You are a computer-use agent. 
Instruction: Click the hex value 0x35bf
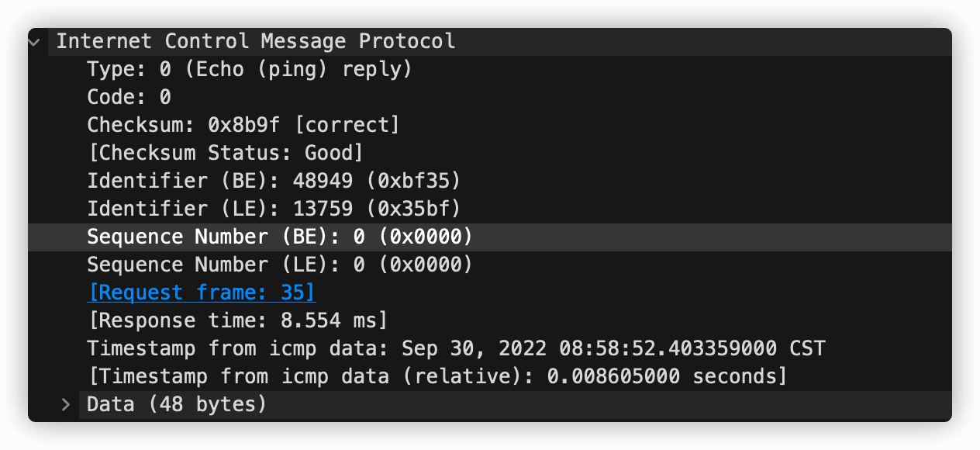[x=413, y=209]
